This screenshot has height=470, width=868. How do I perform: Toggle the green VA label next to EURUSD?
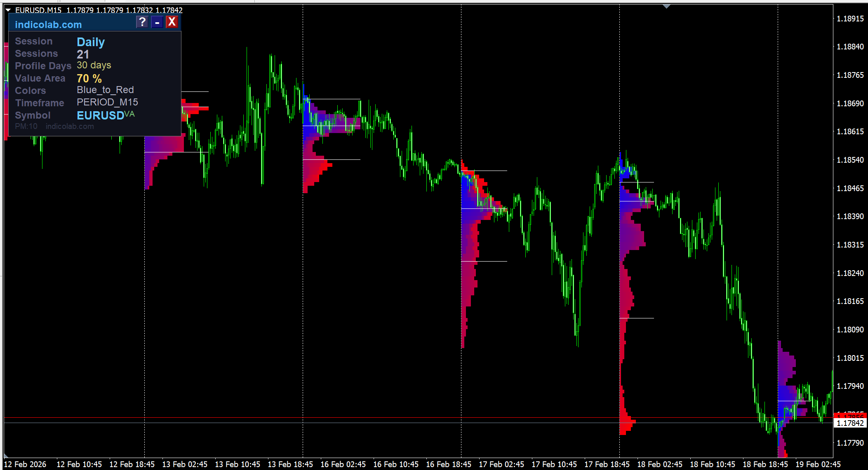click(129, 114)
